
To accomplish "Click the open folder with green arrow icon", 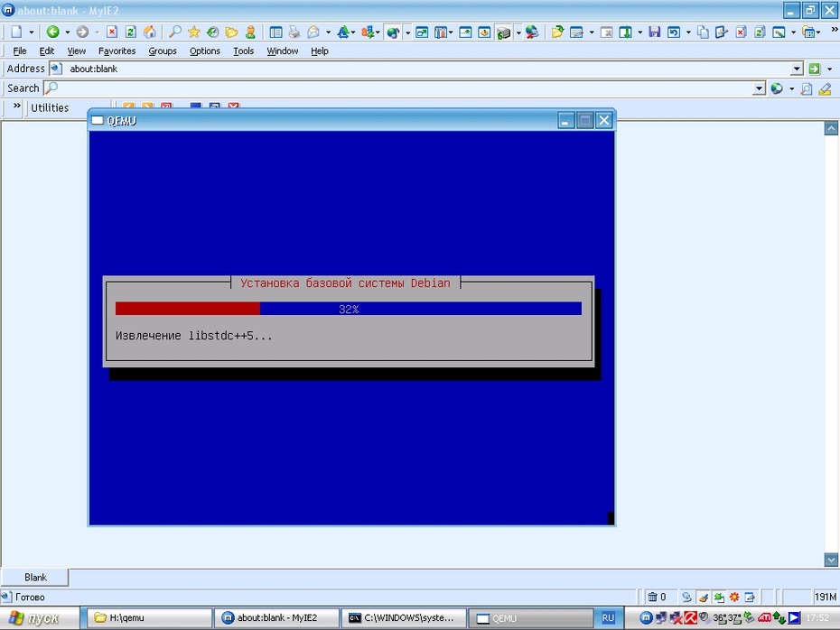I will coord(557,32).
